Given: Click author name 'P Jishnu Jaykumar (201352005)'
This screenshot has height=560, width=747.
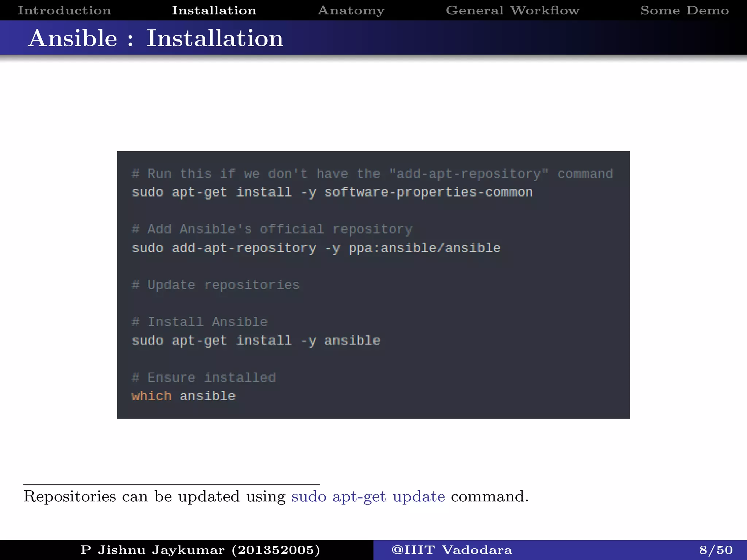Looking at the screenshot, I should click(x=200, y=550).
